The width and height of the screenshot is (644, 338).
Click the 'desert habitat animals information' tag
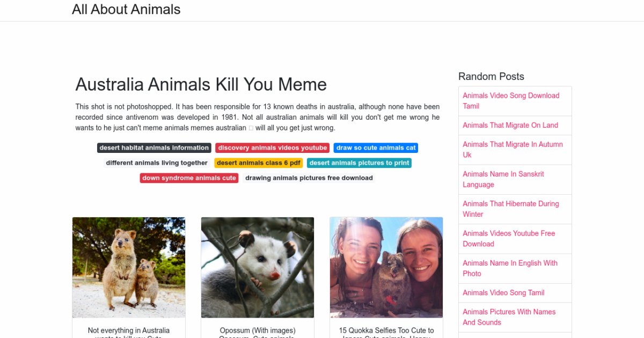(x=154, y=148)
